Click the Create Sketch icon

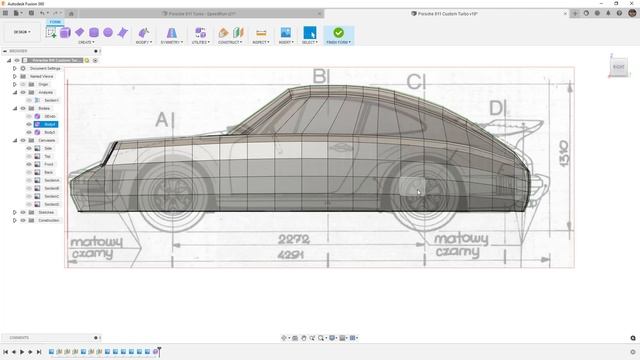pos(51,33)
